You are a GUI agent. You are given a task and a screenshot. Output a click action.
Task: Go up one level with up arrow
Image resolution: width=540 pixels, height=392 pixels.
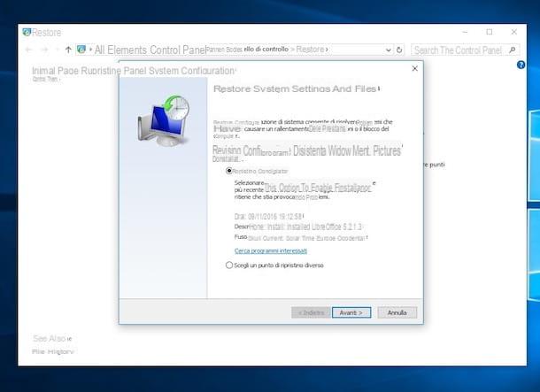coord(68,50)
